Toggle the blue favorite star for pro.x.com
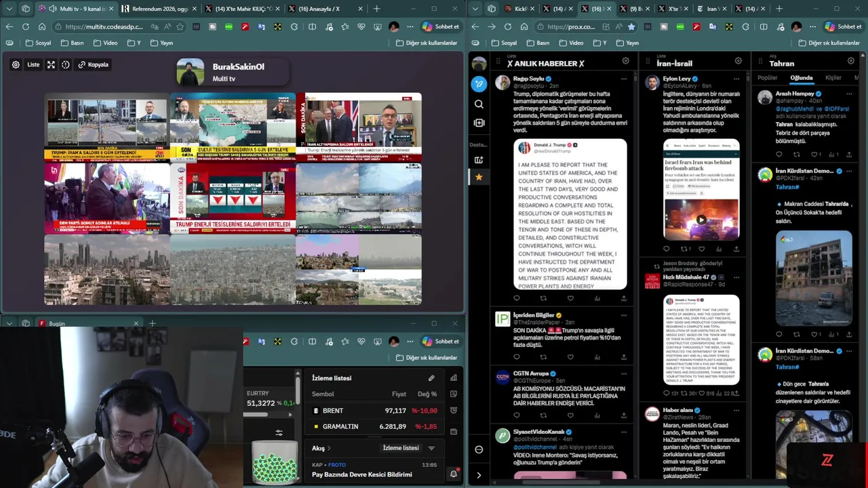 point(631,26)
